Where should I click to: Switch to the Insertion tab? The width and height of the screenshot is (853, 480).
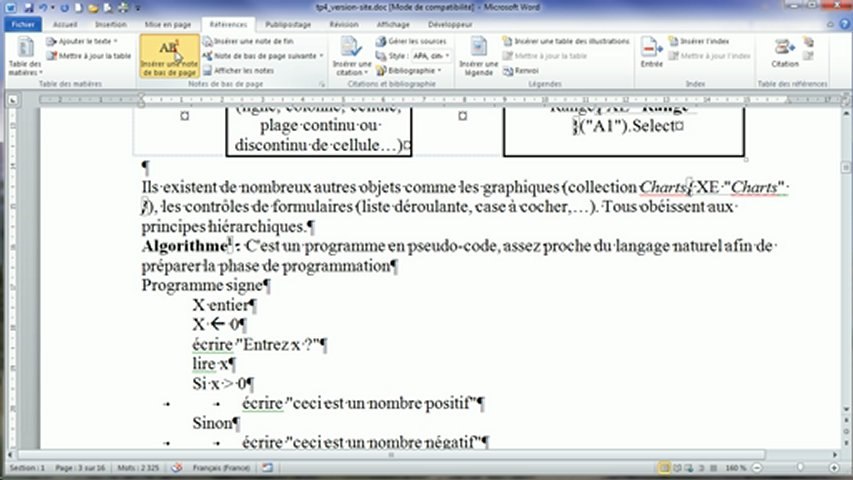coord(110,24)
